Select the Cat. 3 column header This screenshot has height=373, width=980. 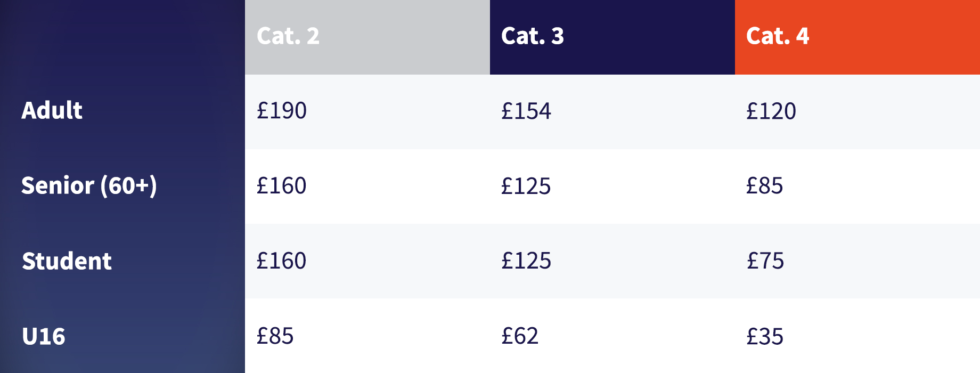pos(533,36)
